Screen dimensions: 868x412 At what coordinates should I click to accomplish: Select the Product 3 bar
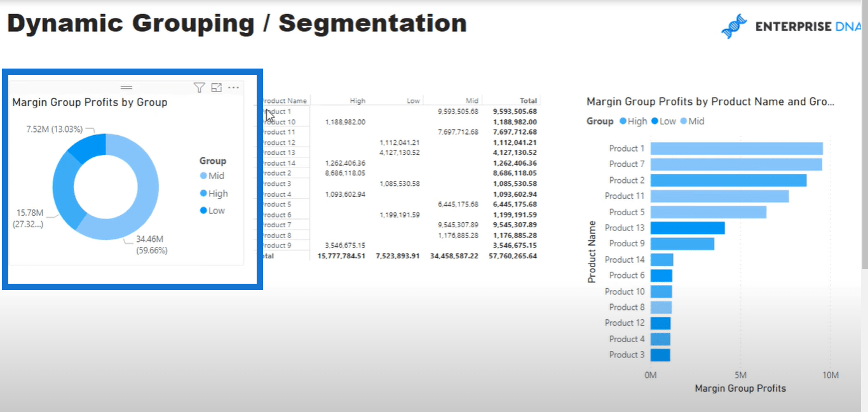coord(660,355)
